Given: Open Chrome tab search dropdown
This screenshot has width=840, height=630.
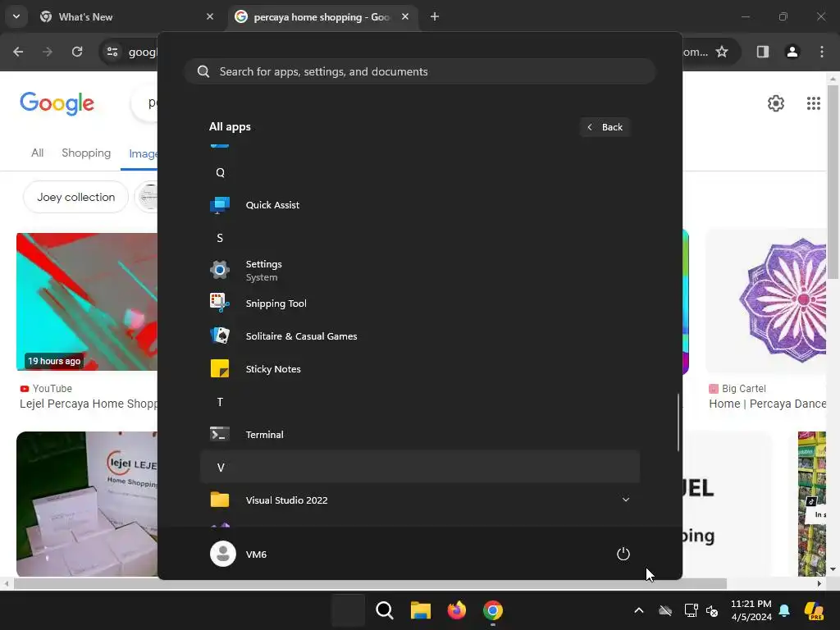Looking at the screenshot, I should [x=16, y=16].
